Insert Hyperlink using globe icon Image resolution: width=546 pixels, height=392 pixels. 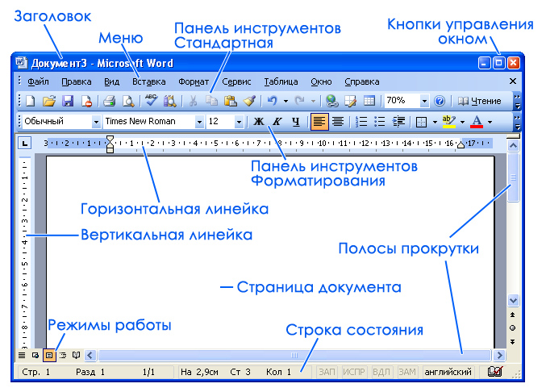click(x=331, y=102)
